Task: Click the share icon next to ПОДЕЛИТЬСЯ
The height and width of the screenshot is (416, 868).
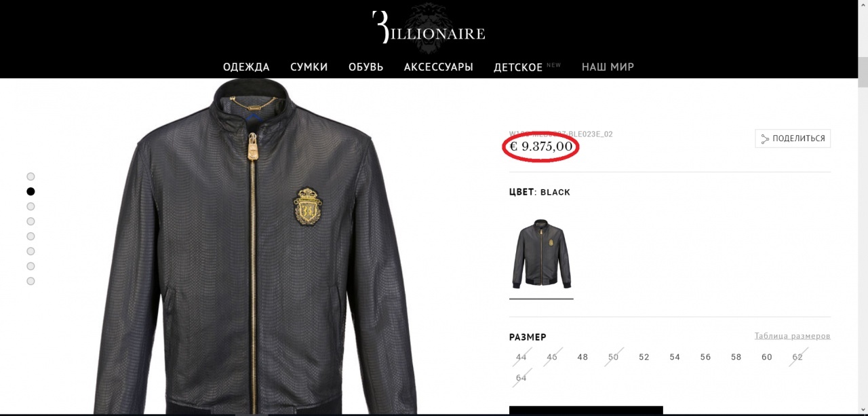Action: 765,139
